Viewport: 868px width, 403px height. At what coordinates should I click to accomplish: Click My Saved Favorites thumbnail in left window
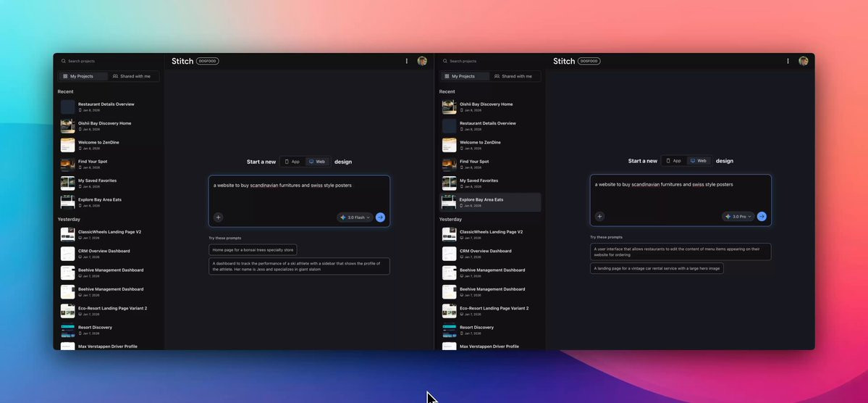pos(67,183)
